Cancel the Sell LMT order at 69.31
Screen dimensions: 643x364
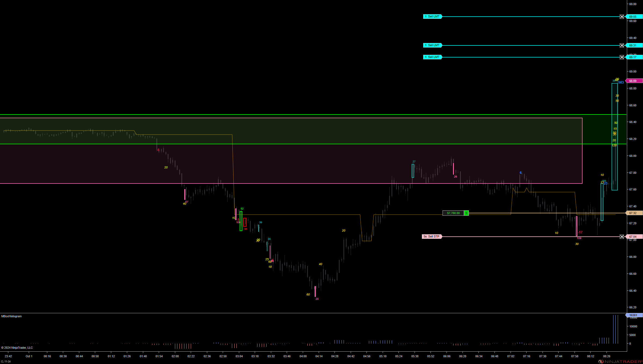pos(622,45)
